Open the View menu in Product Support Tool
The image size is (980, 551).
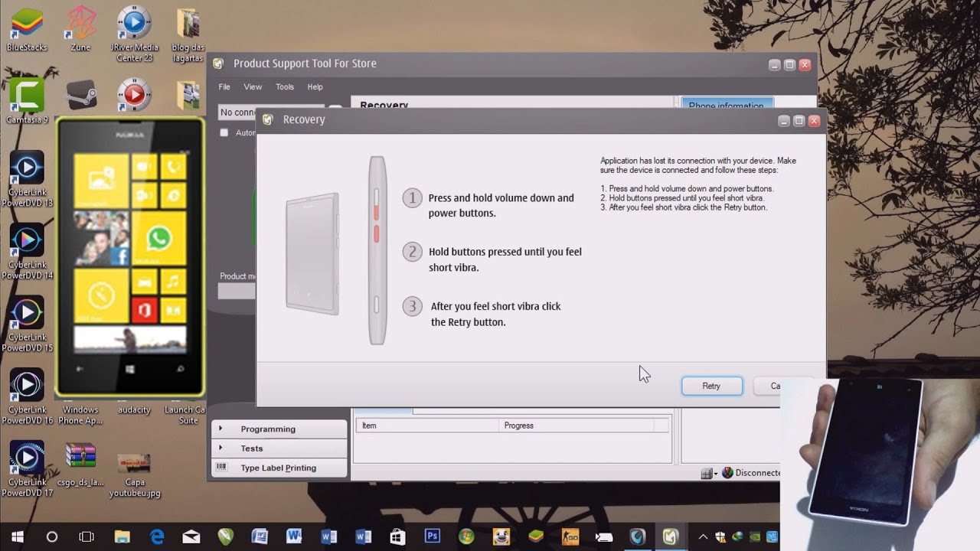click(253, 86)
